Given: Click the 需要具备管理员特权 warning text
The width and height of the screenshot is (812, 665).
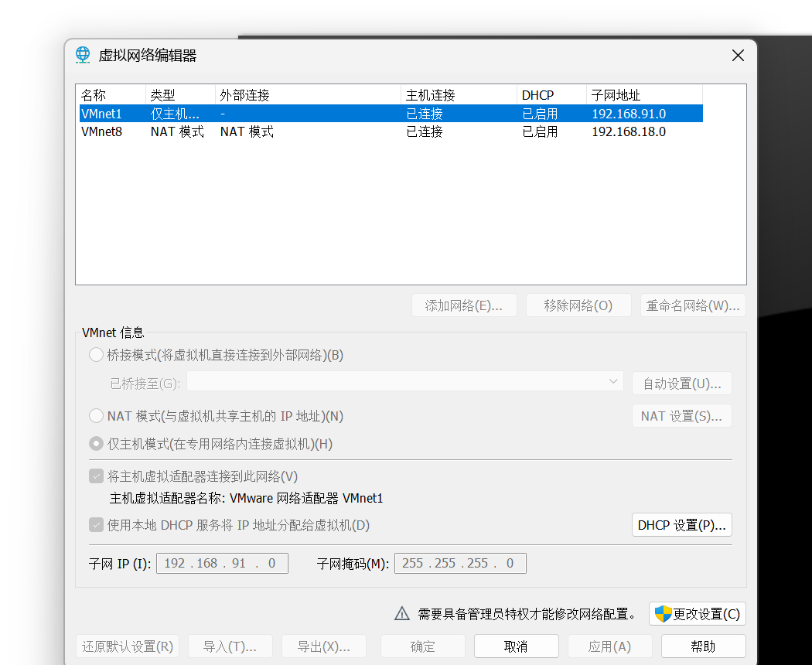Looking at the screenshot, I should coord(527,614).
